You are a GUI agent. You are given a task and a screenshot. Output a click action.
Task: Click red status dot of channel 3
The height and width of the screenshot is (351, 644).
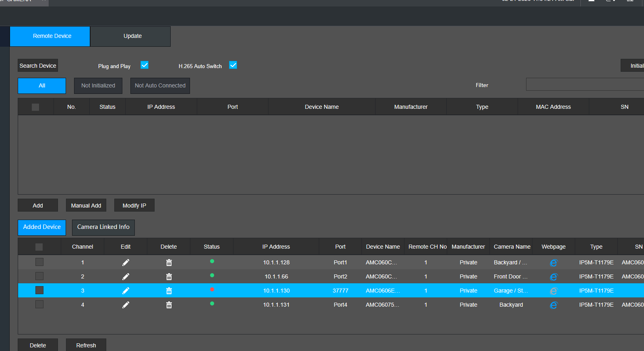tap(212, 289)
